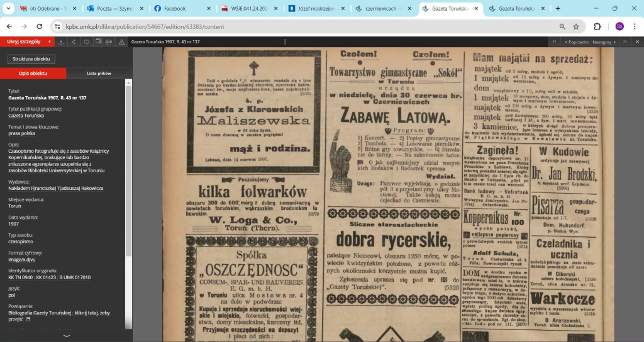644x342 pixels.
Task: Go to the Następny publication
Action: (x=604, y=42)
